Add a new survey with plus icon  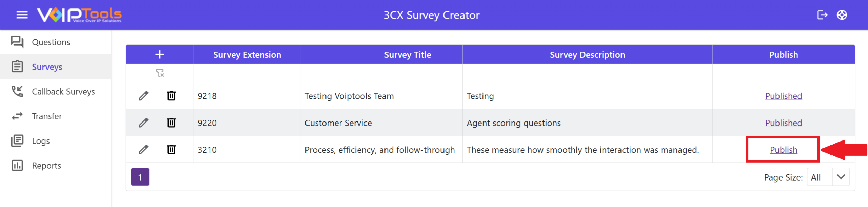coord(160,54)
